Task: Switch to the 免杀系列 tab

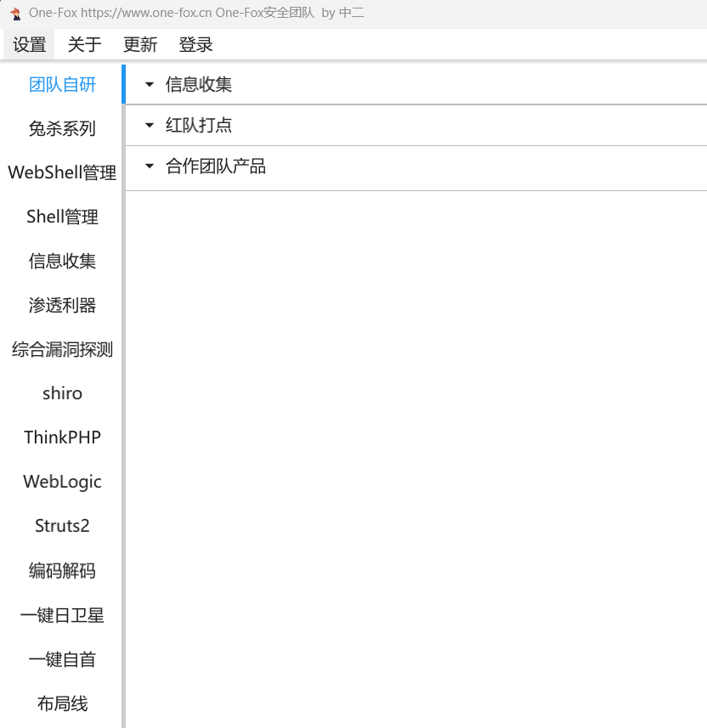Action: tap(62, 128)
